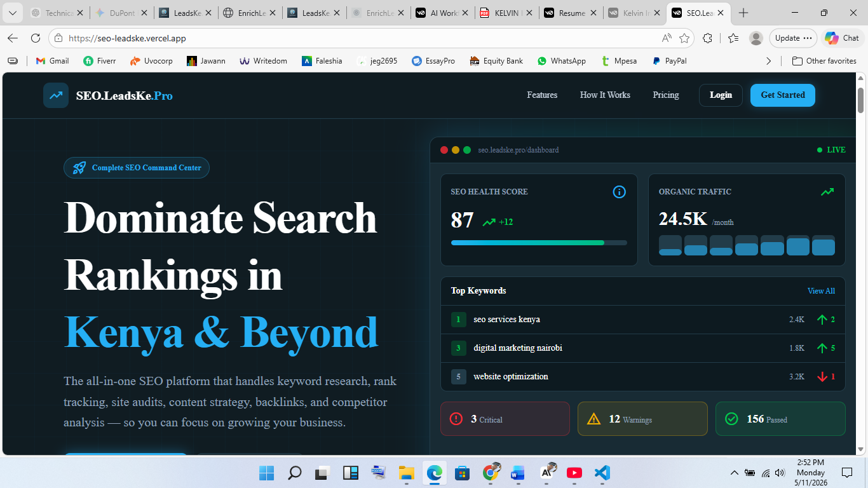Refresh the page with the reload icon
Viewport: 868px width, 488px height.
36,38
